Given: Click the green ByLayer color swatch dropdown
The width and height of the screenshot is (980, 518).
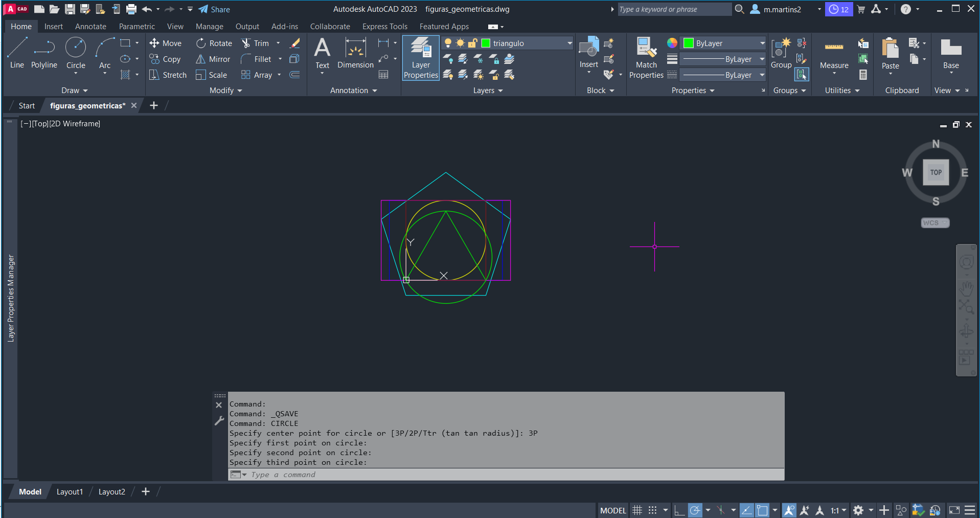Looking at the screenshot, I should [724, 43].
